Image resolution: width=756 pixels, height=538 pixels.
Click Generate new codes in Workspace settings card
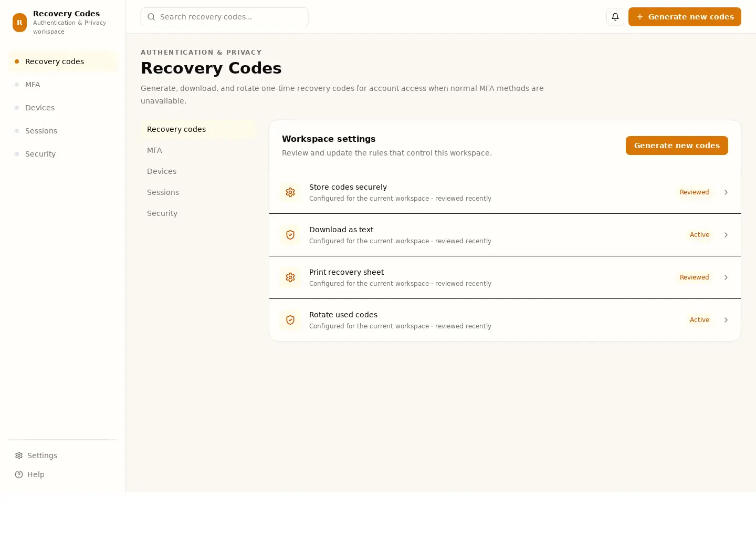pyautogui.click(x=677, y=146)
